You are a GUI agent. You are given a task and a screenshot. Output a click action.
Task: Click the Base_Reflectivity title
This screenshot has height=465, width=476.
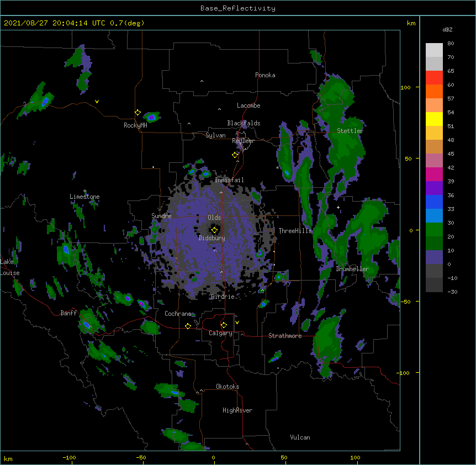click(238, 8)
